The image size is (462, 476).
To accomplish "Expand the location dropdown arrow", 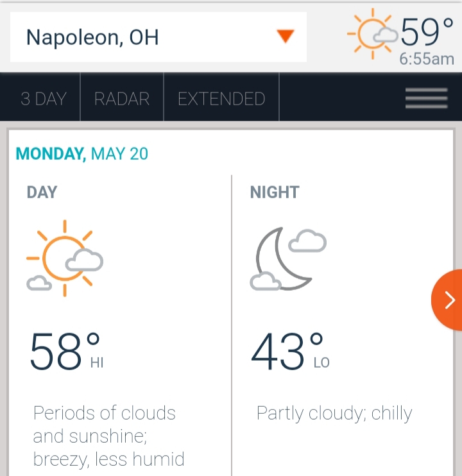I will point(286,36).
